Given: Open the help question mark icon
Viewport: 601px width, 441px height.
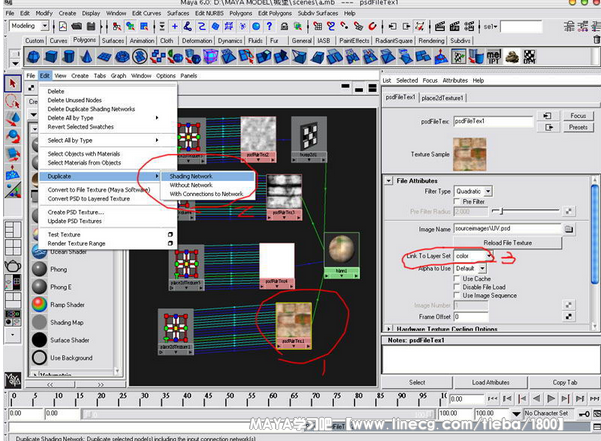Looking at the screenshot, I should pos(269,26).
